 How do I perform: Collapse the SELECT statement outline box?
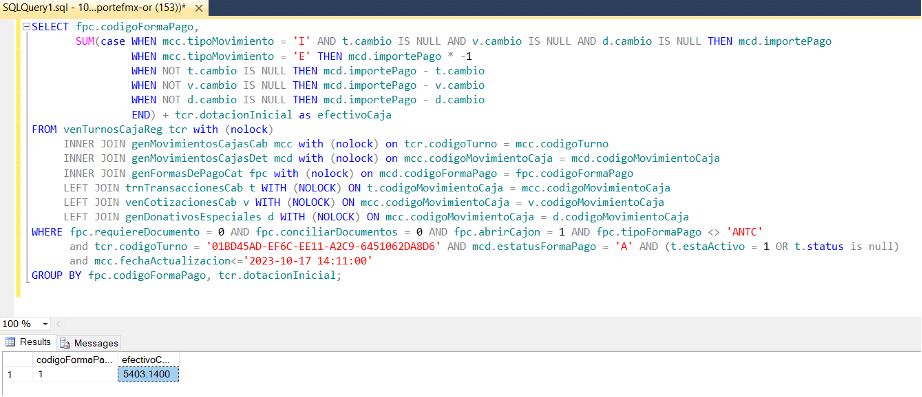25,27
